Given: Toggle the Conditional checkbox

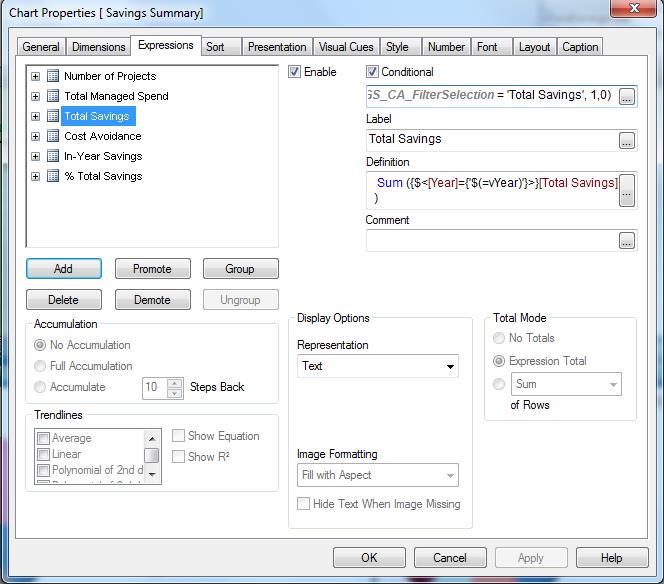Looking at the screenshot, I should click(x=372, y=72).
